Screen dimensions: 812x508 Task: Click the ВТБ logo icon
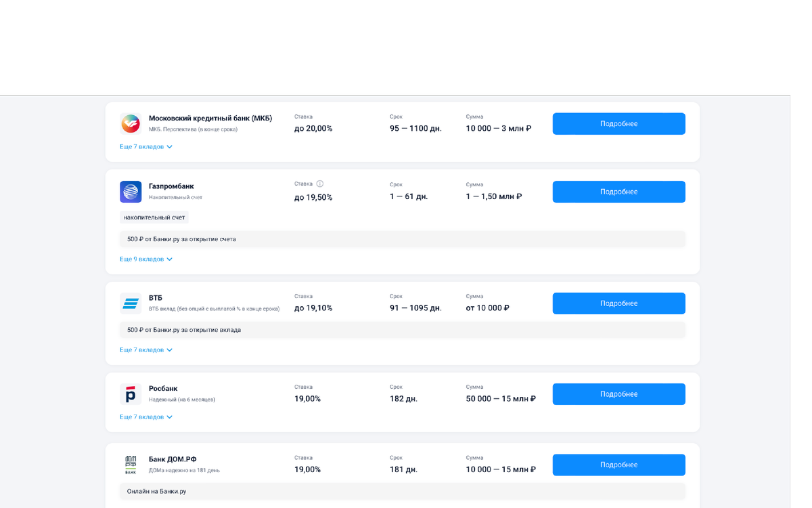131,303
